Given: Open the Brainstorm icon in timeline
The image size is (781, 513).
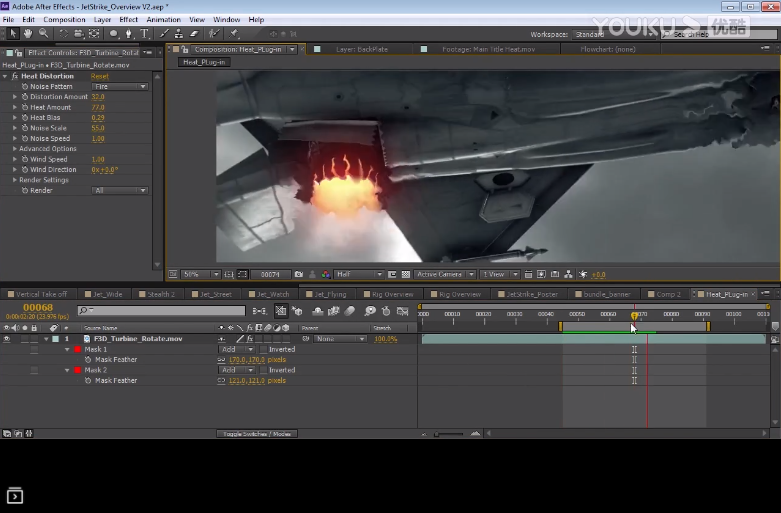Looking at the screenshot, I should [370, 311].
